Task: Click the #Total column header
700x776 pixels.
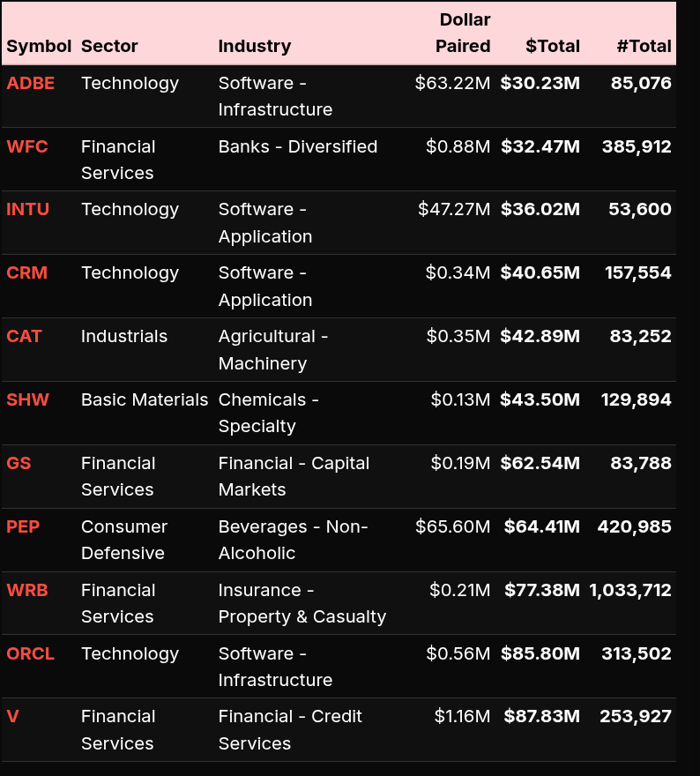Action: coord(644,47)
